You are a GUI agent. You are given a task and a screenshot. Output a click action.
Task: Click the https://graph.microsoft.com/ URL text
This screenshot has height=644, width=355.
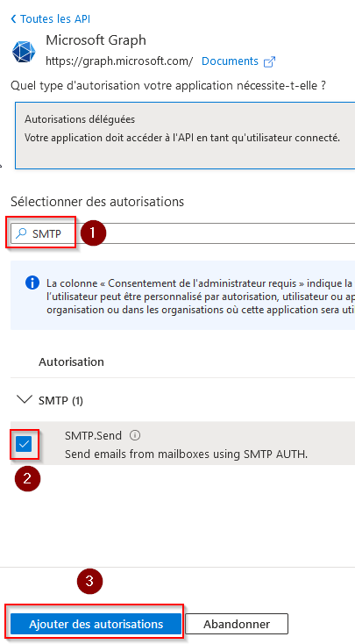pos(119,61)
